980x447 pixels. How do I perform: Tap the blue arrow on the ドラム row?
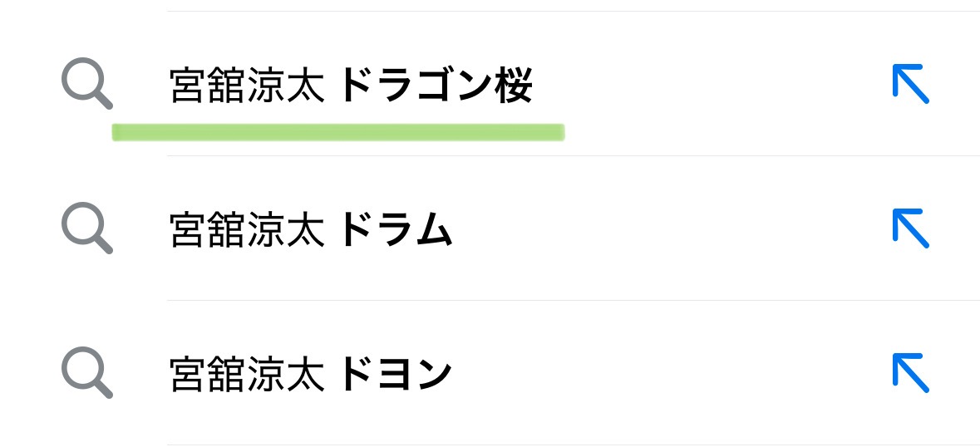(911, 228)
